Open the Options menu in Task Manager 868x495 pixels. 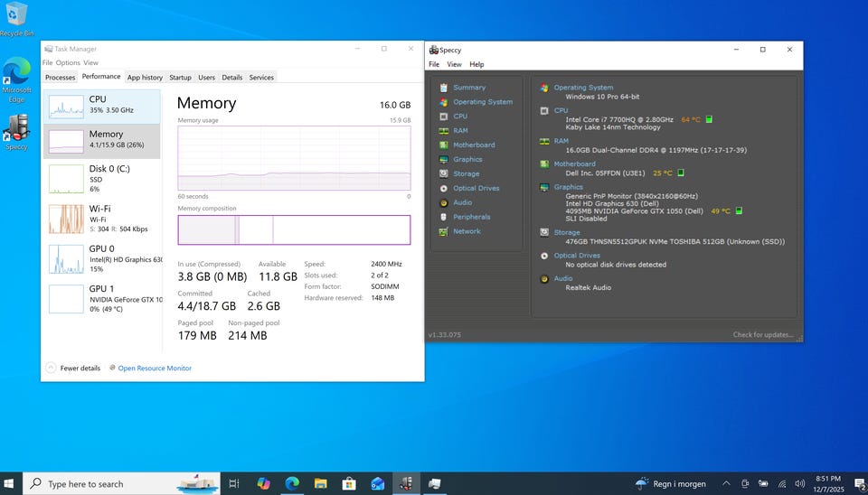click(68, 63)
